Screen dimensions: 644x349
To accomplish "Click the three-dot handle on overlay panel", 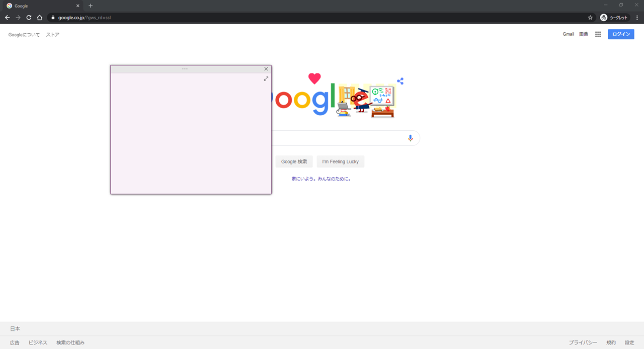I will click(185, 69).
